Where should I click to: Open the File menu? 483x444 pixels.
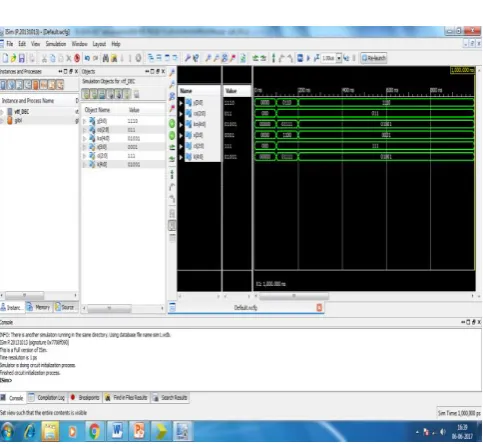coord(10,44)
